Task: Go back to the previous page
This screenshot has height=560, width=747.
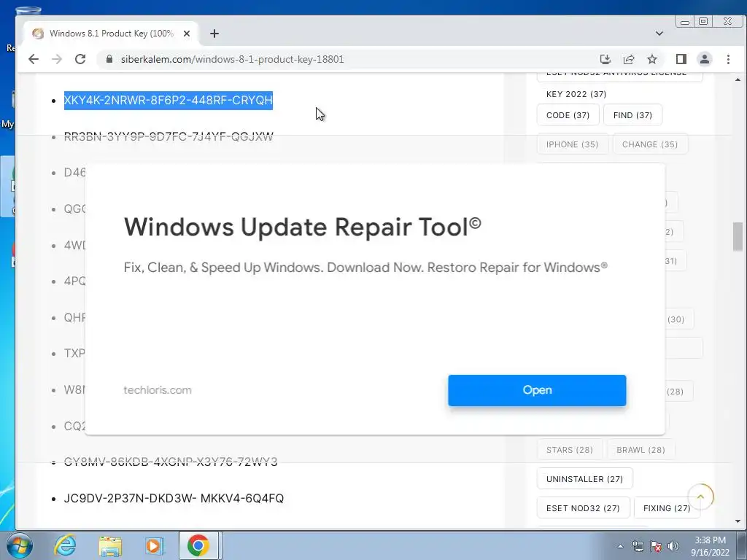Action: (34, 59)
